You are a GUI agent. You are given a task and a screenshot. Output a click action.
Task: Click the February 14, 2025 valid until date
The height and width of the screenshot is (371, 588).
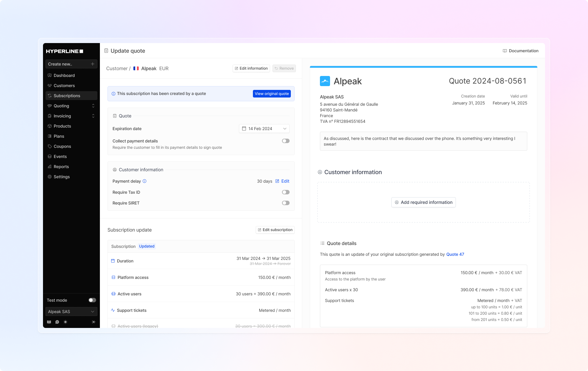click(510, 103)
